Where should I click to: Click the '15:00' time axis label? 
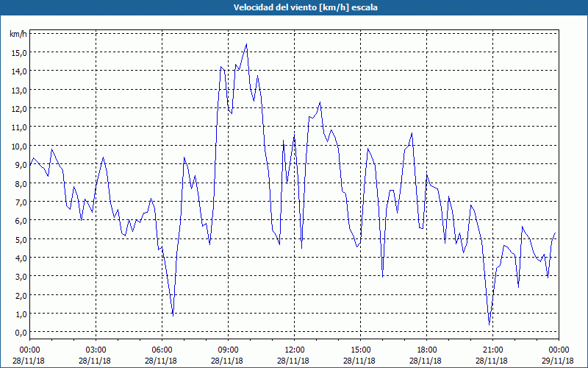point(360,350)
